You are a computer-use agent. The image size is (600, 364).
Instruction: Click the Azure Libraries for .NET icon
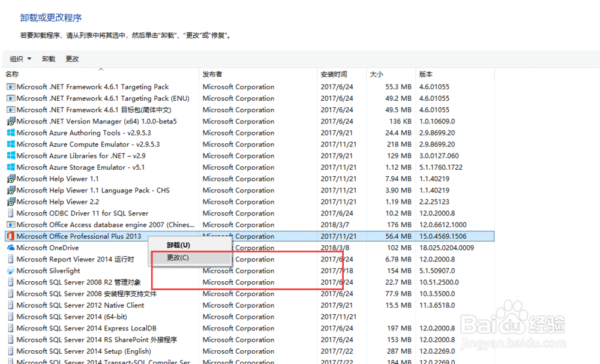point(11,156)
